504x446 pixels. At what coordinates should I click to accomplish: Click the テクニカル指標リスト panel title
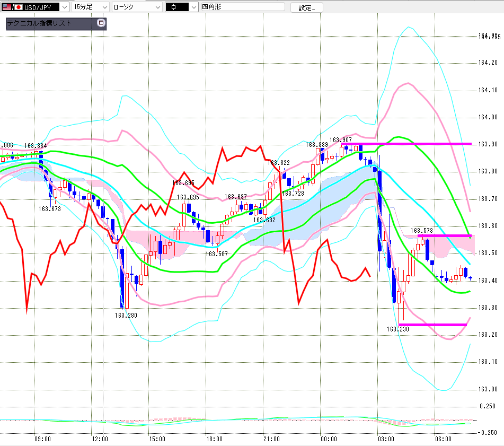39,23
